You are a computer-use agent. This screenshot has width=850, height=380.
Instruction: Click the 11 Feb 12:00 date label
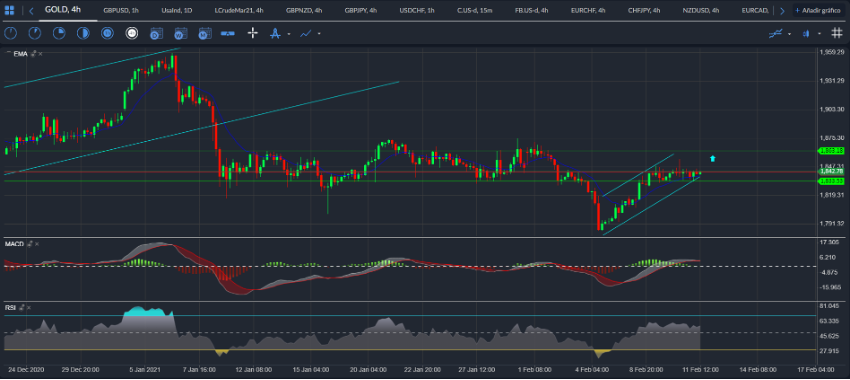pyautogui.click(x=699, y=370)
